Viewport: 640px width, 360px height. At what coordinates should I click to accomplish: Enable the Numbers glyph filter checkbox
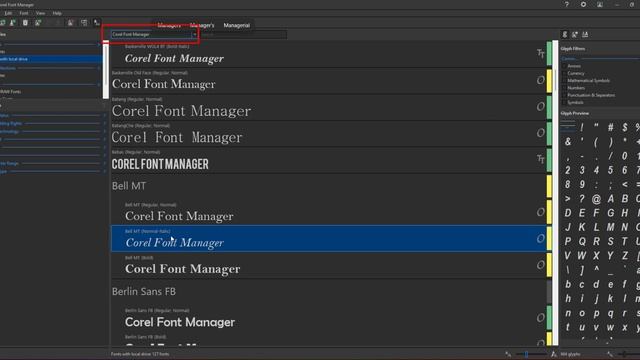[x=564, y=88]
